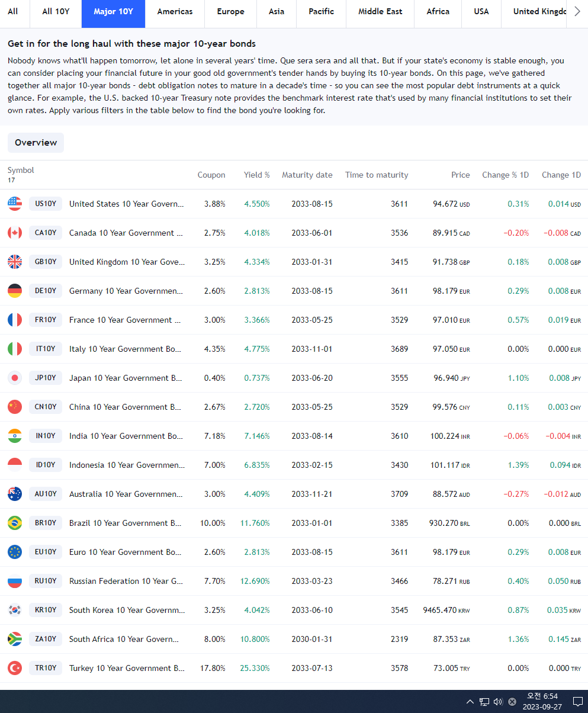Open the Europe tab
This screenshot has width=588, height=713.
(230, 12)
